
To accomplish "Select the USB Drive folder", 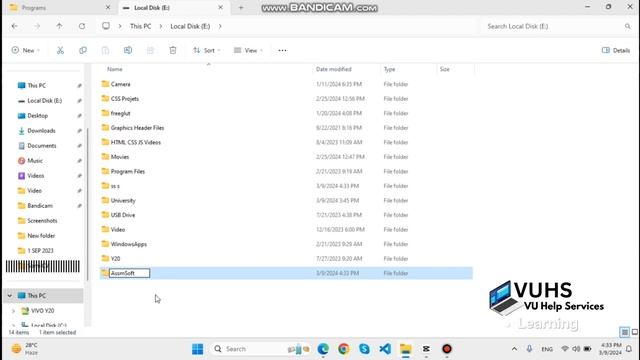I will pyautogui.click(x=123, y=215).
